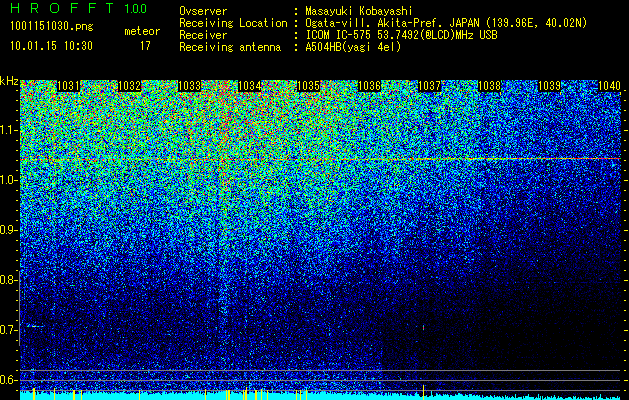Click the 1037 time label
Screen dimensions: 629x400
point(429,86)
